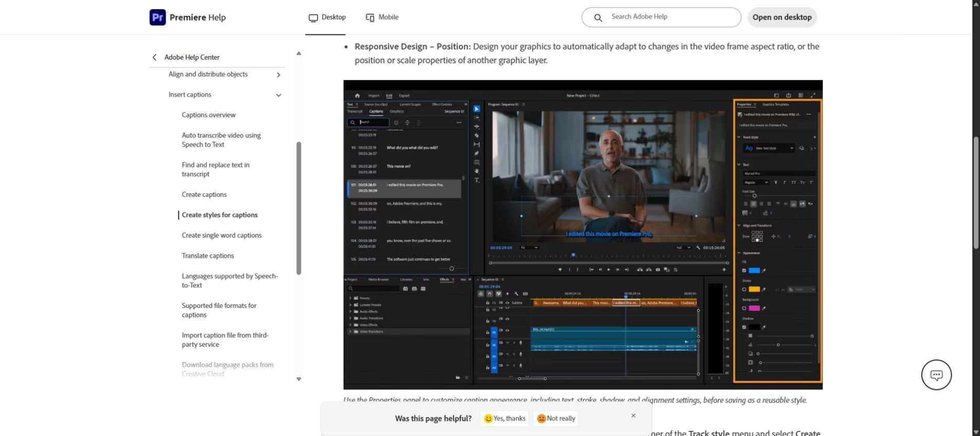Open Import caption file from third-party service
980x436 pixels.
pyautogui.click(x=225, y=340)
